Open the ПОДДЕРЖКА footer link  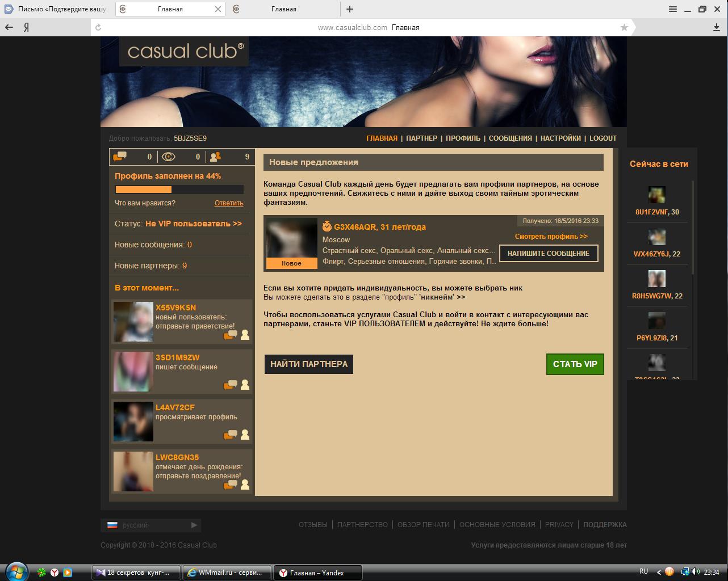[x=605, y=525]
